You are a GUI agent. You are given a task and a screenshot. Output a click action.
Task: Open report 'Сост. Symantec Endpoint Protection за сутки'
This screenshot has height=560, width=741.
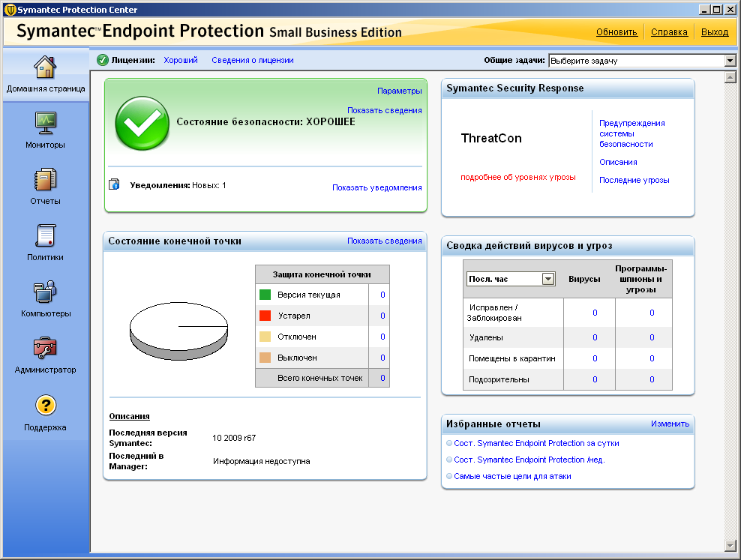coord(536,443)
